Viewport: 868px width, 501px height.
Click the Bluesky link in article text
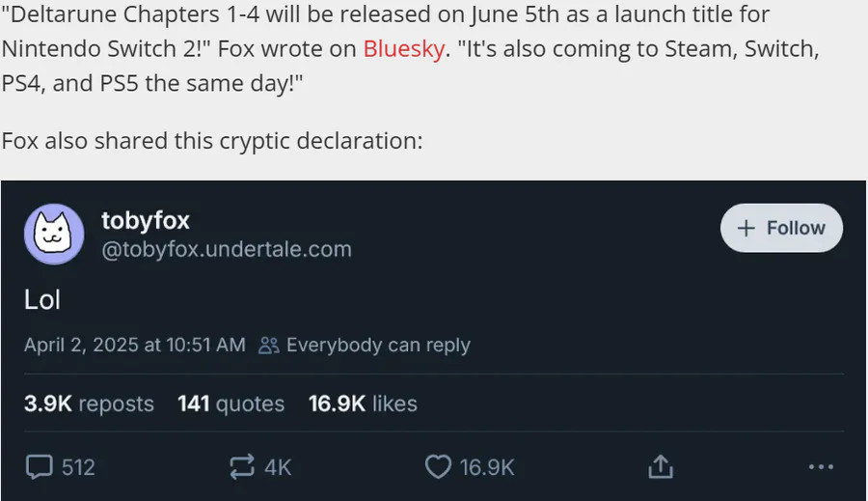coord(403,49)
